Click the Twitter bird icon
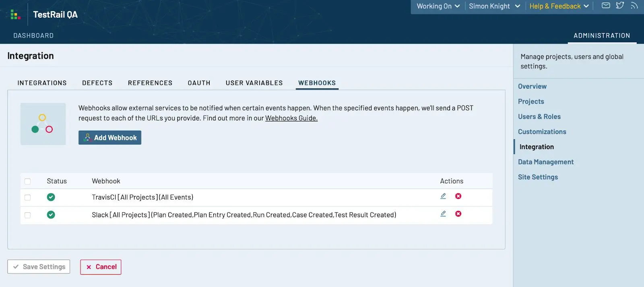Screen dimensions: 644x287 tap(620, 6)
